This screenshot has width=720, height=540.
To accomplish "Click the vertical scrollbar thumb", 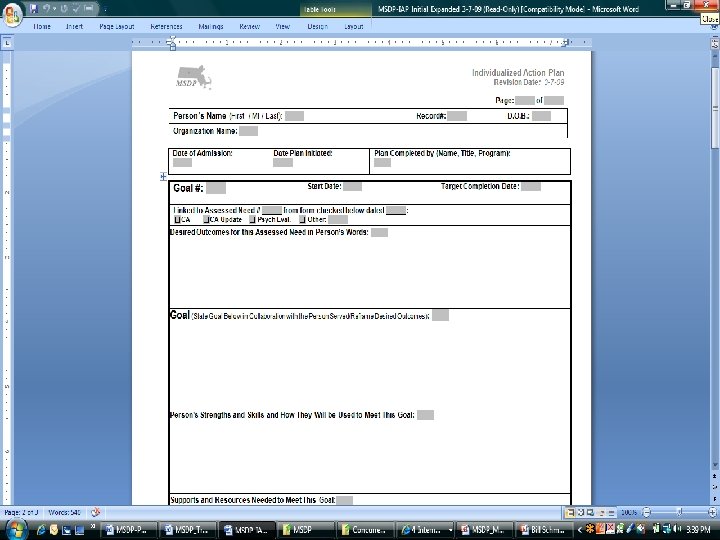I will click(715, 107).
